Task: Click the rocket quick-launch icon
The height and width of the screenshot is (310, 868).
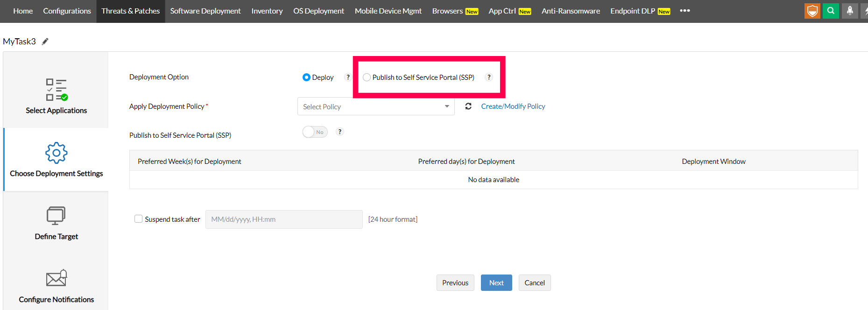Action: (850, 11)
